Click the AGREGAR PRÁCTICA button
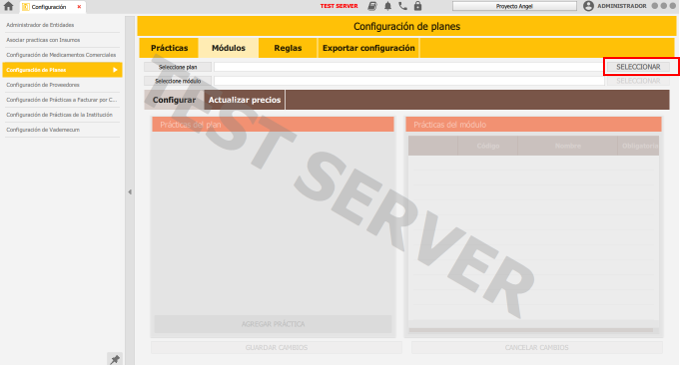Viewport: 681px width, 365px height. click(273, 324)
